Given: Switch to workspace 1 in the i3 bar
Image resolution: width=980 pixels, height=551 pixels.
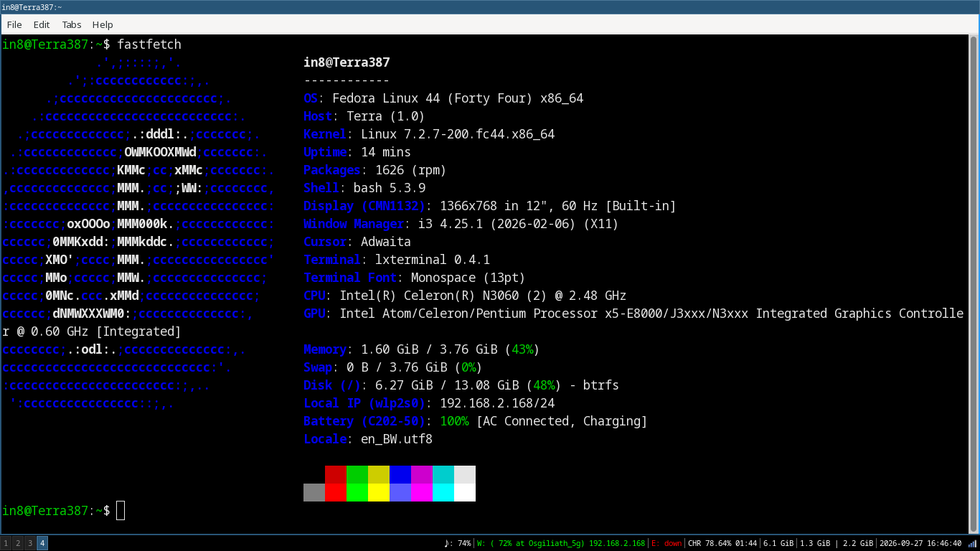Looking at the screenshot, I should click(x=6, y=543).
